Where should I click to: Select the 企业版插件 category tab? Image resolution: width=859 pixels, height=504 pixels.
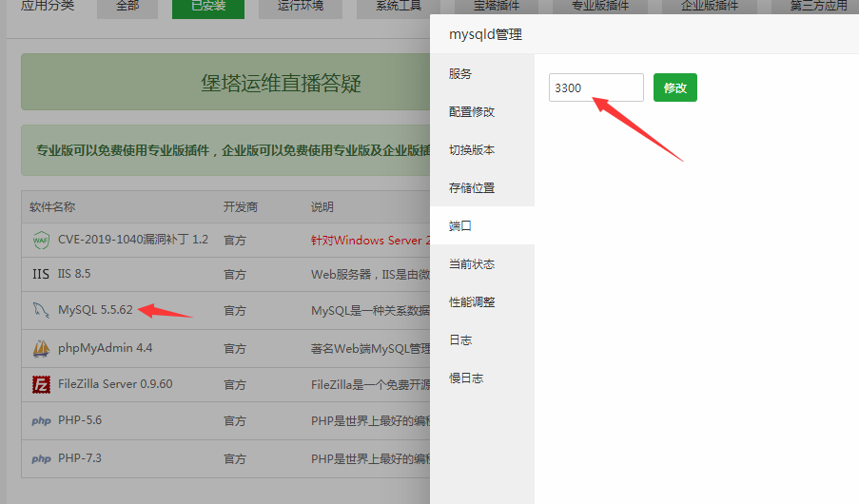click(710, 7)
